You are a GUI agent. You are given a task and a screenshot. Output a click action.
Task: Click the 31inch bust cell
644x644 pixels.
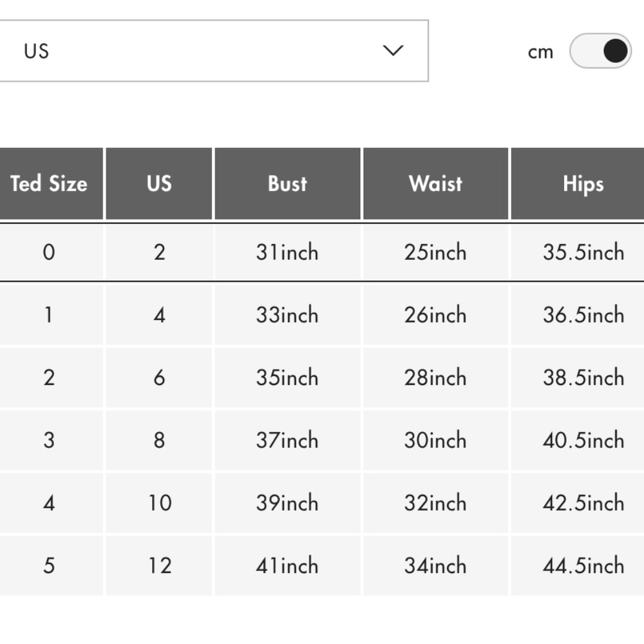click(x=287, y=252)
